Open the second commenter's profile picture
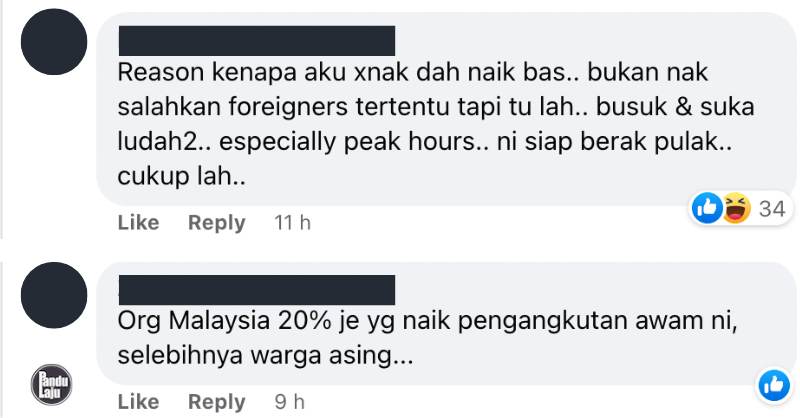 click(54, 295)
